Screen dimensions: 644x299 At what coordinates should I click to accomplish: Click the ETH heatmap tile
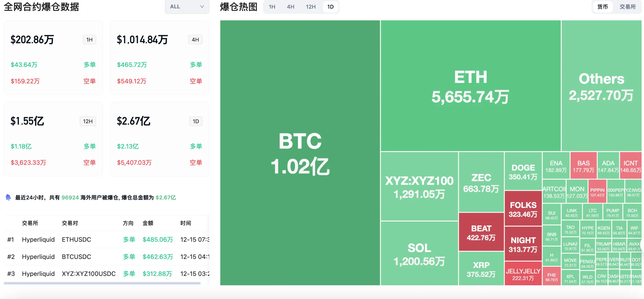tap(470, 86)
